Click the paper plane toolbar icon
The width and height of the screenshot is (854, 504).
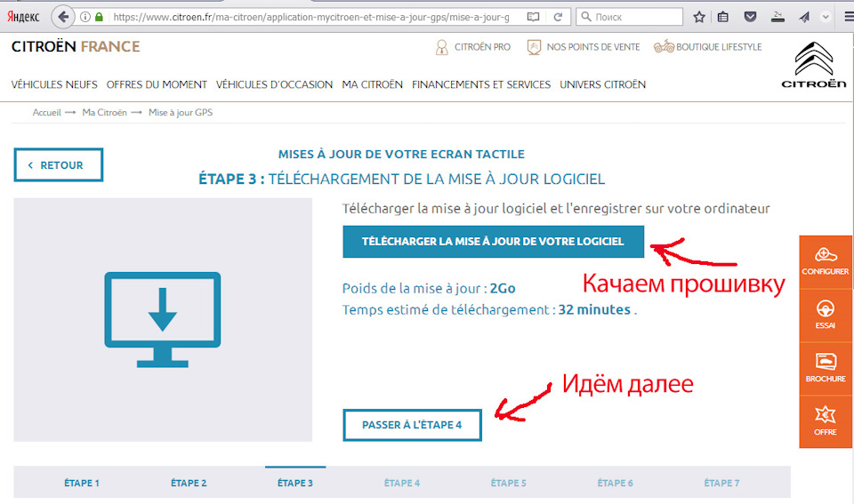tap(804, 17)
